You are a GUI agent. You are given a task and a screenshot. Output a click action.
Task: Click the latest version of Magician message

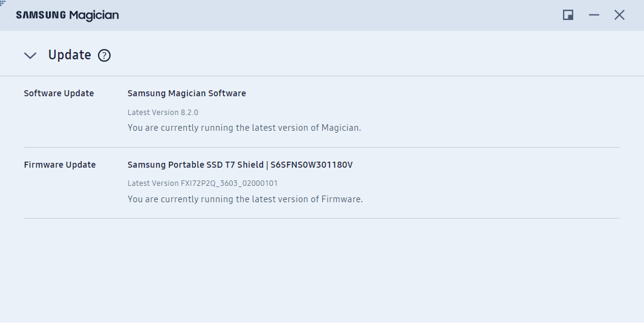[244, 128]
